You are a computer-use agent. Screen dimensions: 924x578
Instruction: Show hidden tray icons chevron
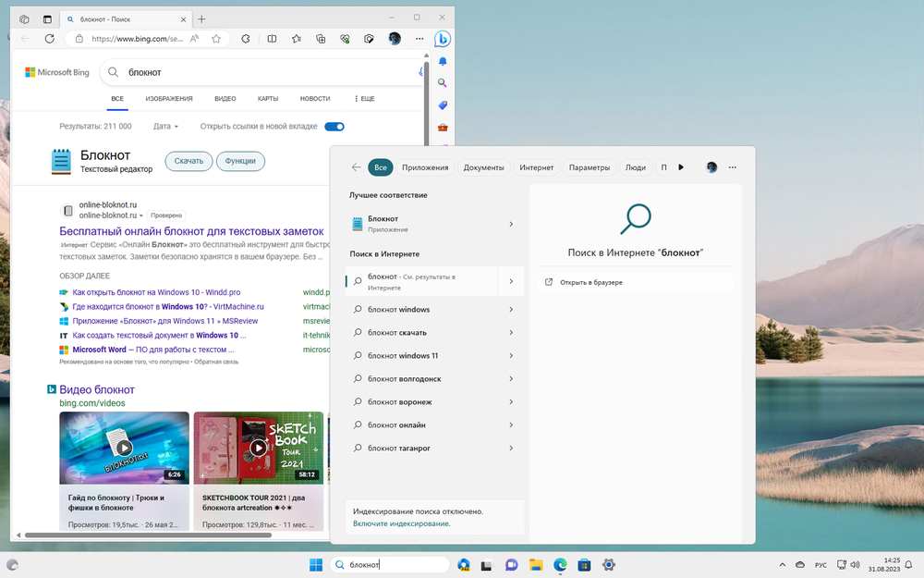point(782,565)
